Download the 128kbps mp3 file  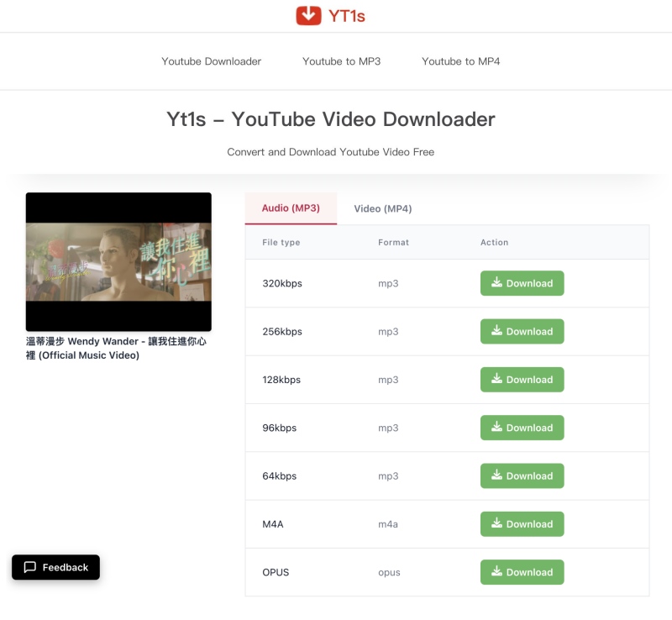point(522,380)
